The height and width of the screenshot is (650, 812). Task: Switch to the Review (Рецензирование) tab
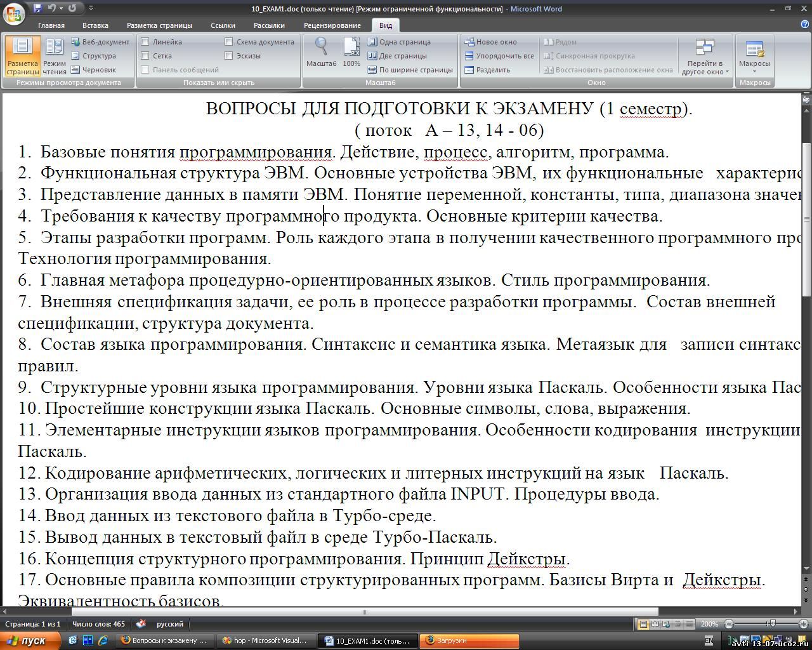[x=332, y=25]
